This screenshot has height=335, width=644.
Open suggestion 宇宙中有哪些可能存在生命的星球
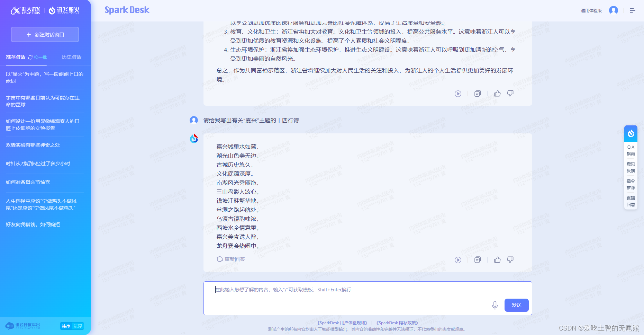point(45,101)
